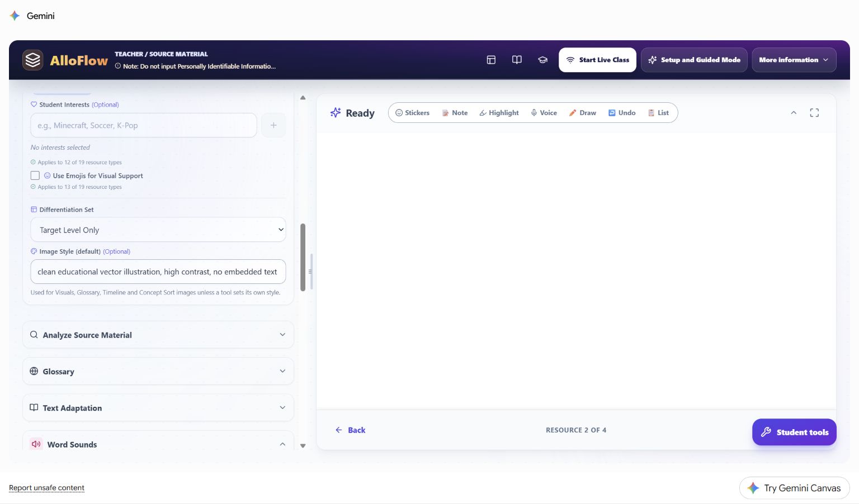This screenshot has width=859, height=504.
Task: Open the Differentiation Set dropdown
Action: click(158, 230)
